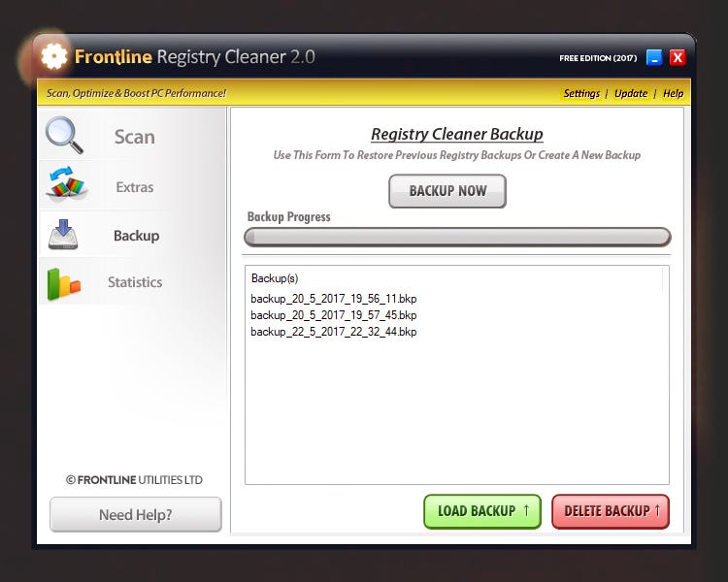728x582 pixels.
Task: Click the Registry Cleaner Backup heading
Action: point(457,134)
